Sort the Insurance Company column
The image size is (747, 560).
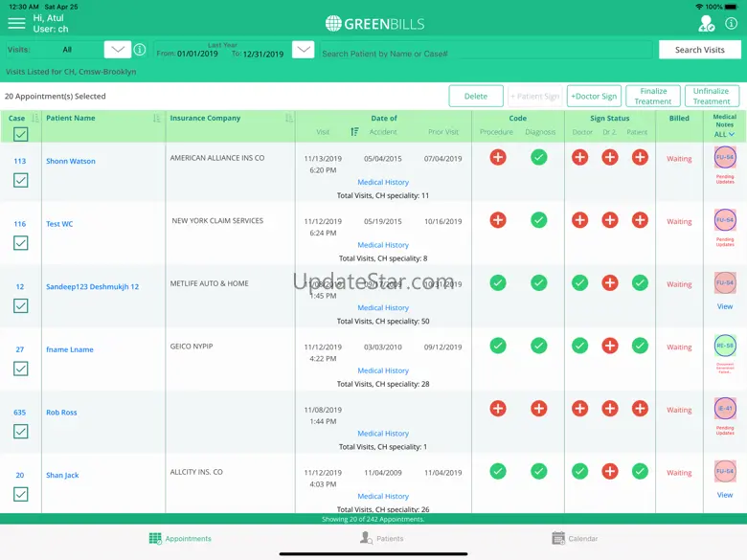288,118
